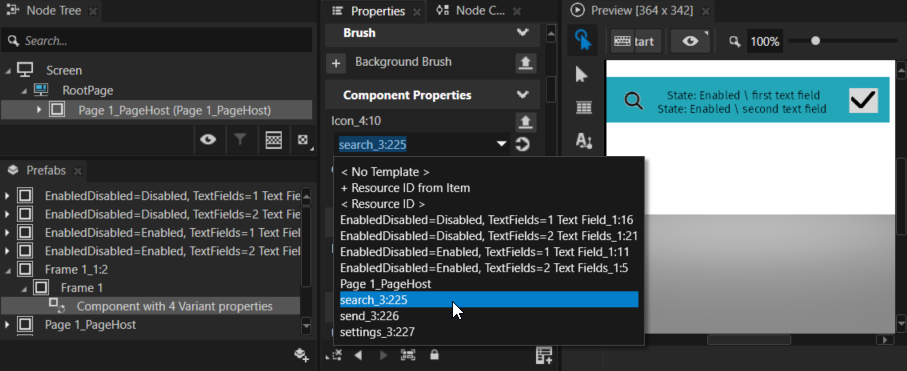
Task: Collapse the Component Properties section chevron
Action: coord(522,95)
